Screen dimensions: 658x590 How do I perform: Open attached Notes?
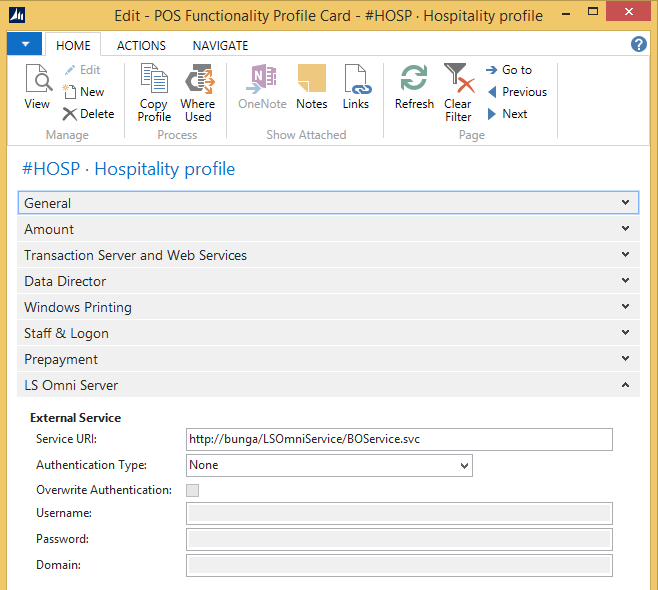tap(312, 88)
